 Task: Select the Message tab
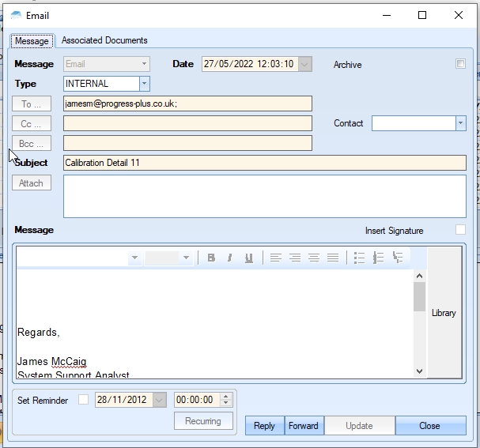point(32,41)
